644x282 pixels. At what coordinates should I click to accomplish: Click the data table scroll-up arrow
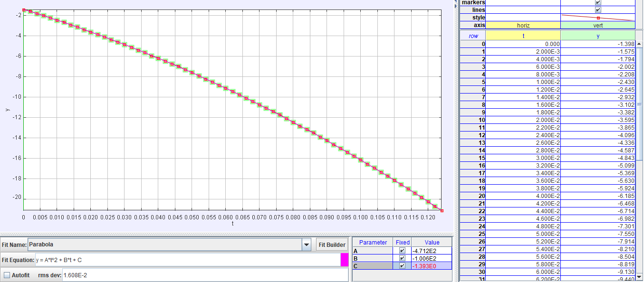639,44
